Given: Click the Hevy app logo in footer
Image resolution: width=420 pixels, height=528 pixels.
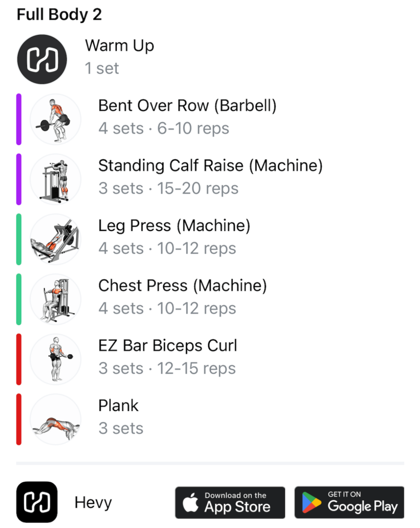Looking at the screenshot, I should point(37,502).
